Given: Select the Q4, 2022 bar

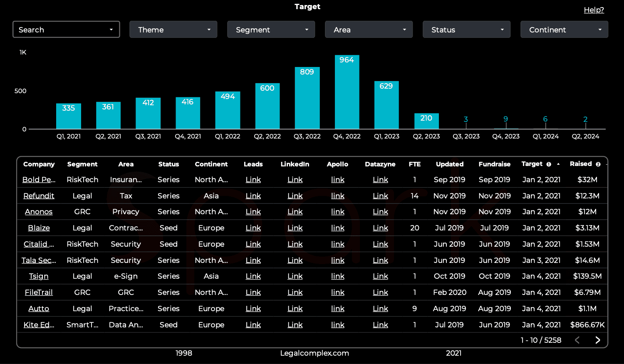Looking at the screenshot, I should [x=347, y=92].
